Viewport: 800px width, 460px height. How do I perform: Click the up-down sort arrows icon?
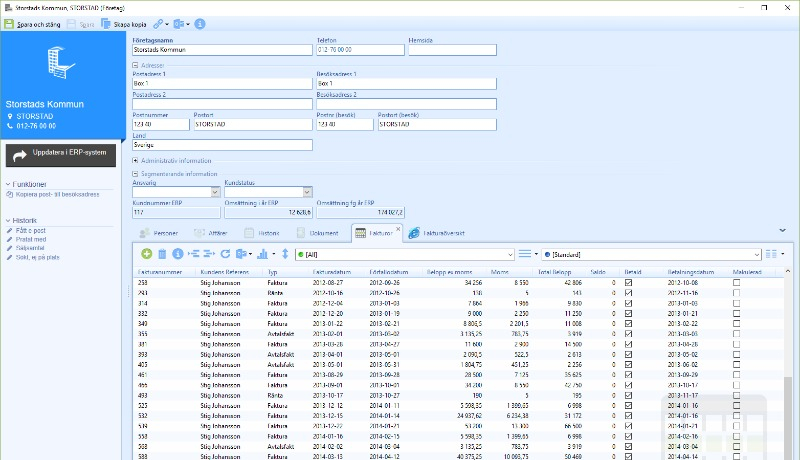(x=285, y=254)
